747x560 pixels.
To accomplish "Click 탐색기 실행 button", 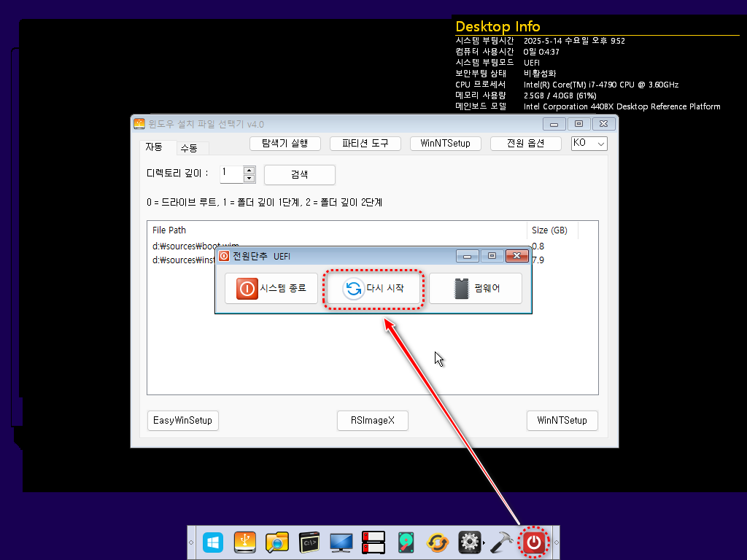I will (x=285, y=144).
